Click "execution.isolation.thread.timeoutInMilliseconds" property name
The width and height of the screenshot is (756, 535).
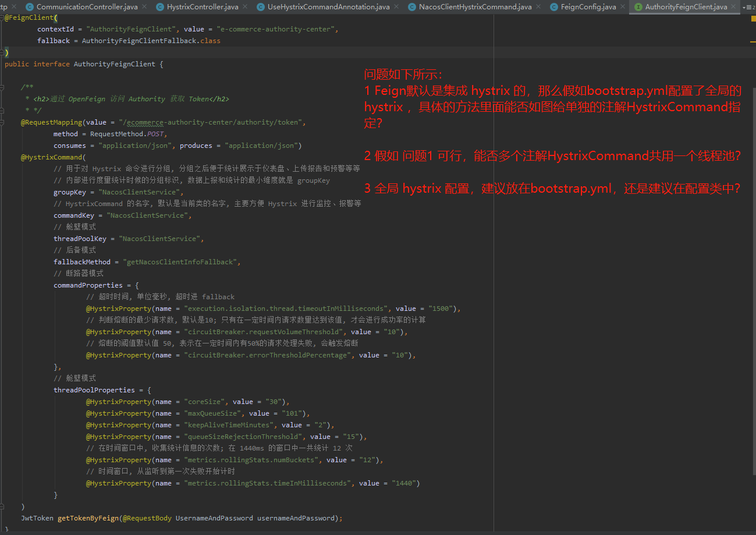pos(285,309)
